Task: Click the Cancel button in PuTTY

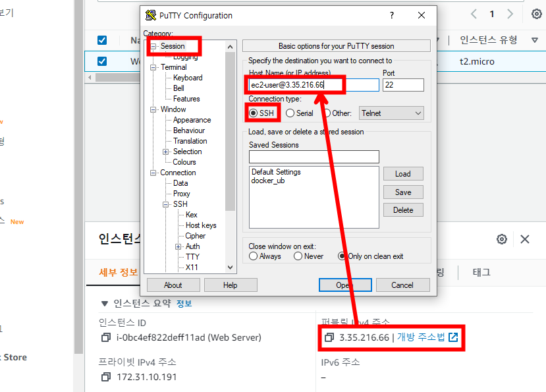Action: coord(402,285)
